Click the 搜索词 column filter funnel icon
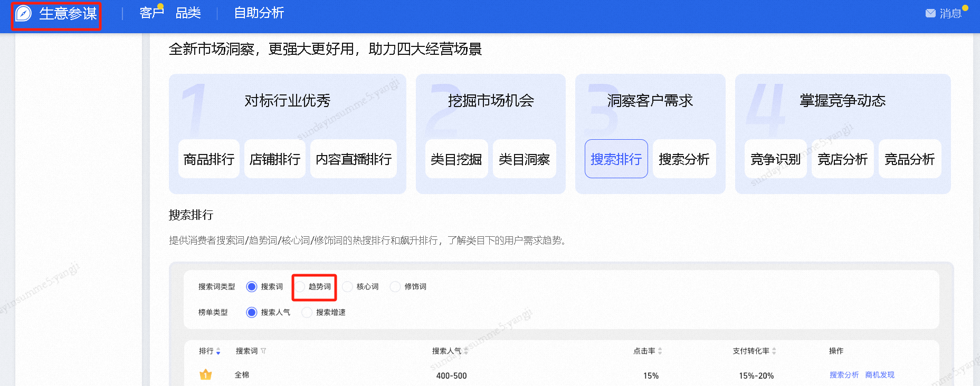 pyautogui.click(x=263, y=351)
